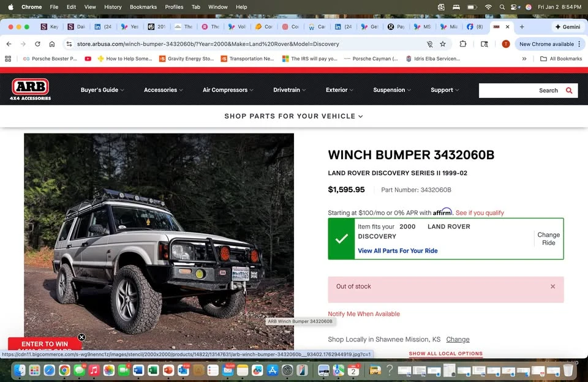Expand the Buyer's Guide menu

pos(102,90)
